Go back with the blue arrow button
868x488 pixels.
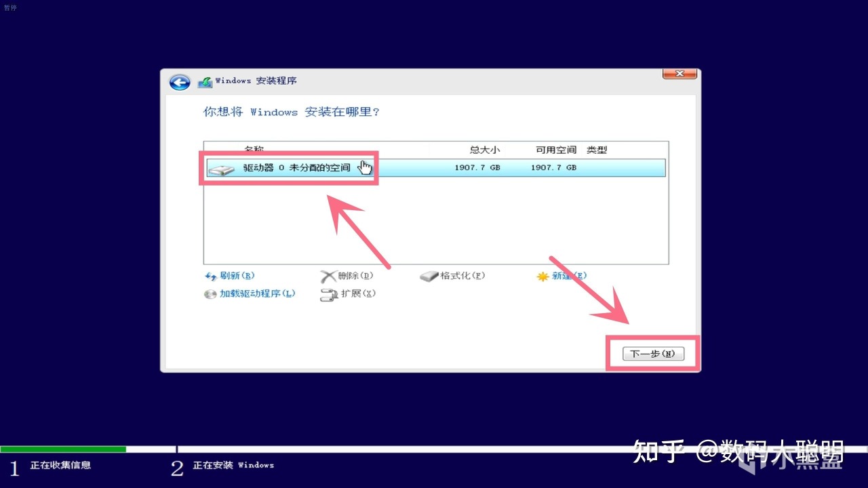pos(180,82)
